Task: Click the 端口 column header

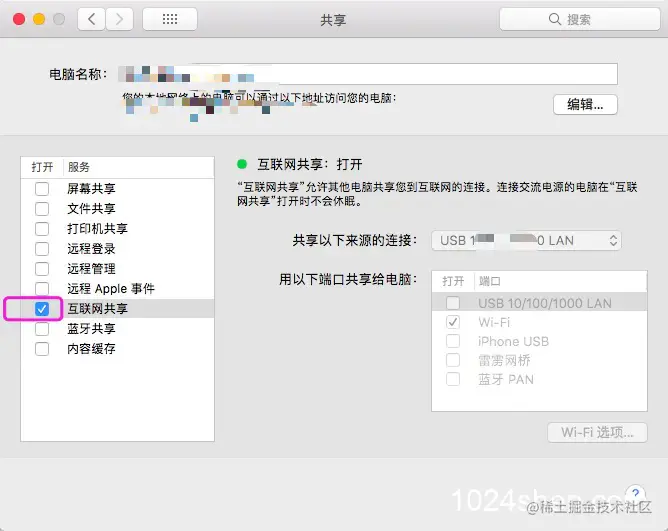Action: point(489,281)
